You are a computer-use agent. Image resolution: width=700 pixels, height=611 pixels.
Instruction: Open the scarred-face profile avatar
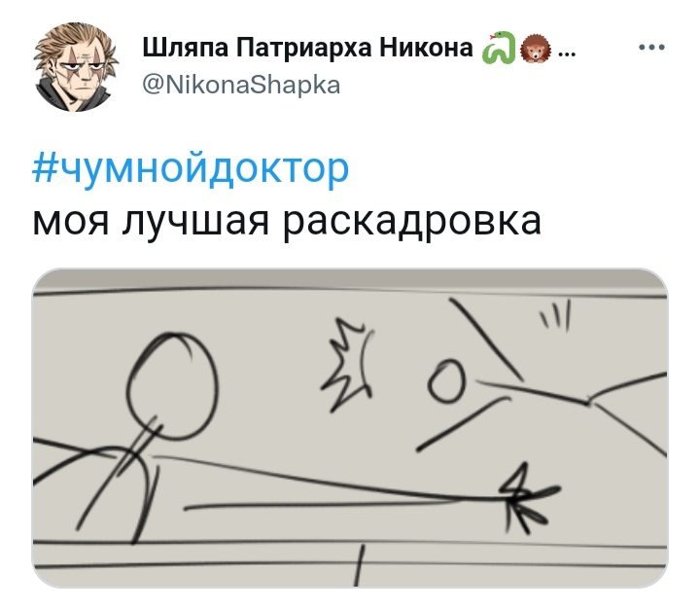coord(75,67)
